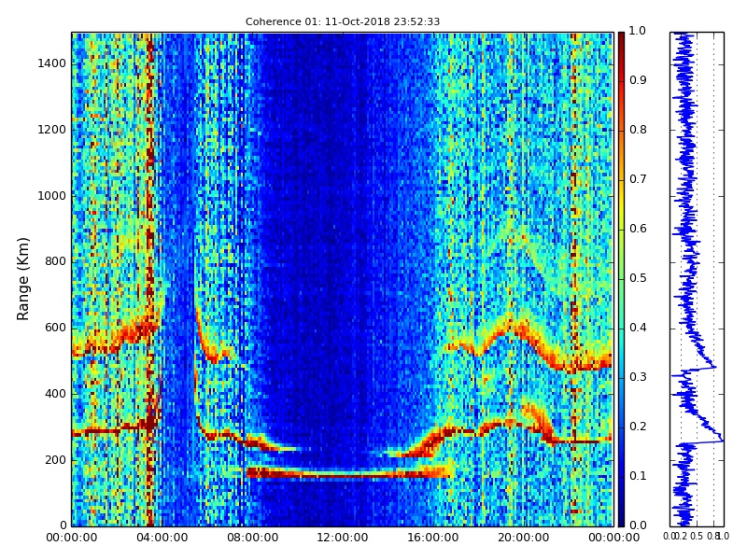Click the dark blue bottom of the colorbar
Screen dimensions: 747x560
[621, 517]
